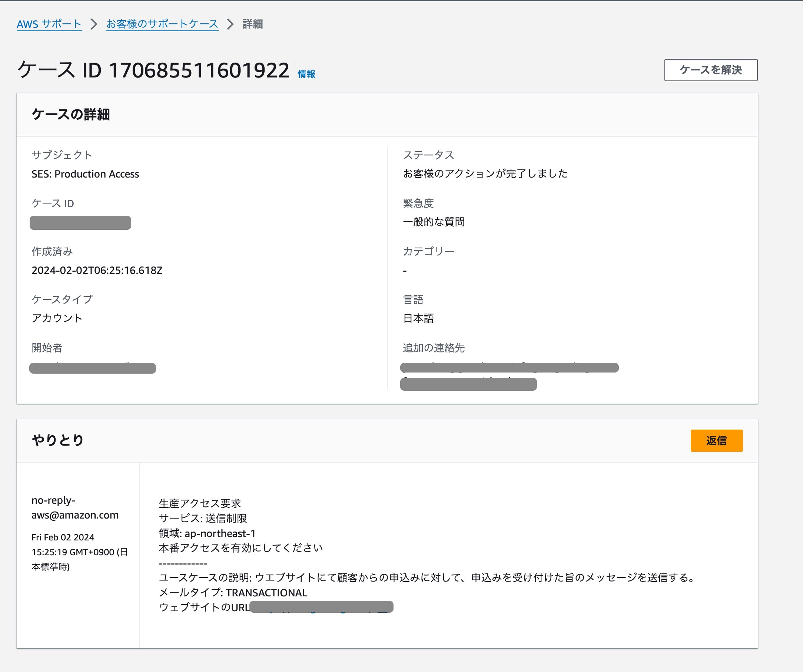Click the creation timestamp 2024-02-02T06:25:16.618Z
Screen dimensions: 803x672
[x=97, y=271]
